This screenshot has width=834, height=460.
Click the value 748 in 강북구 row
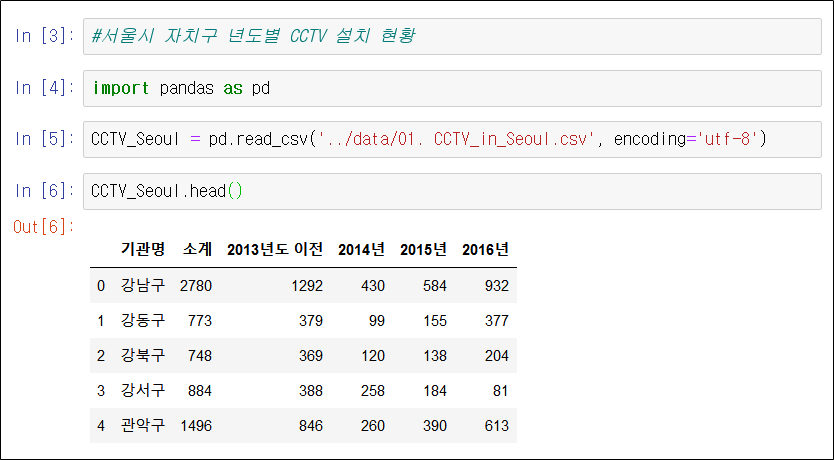[x=200, y=356]
